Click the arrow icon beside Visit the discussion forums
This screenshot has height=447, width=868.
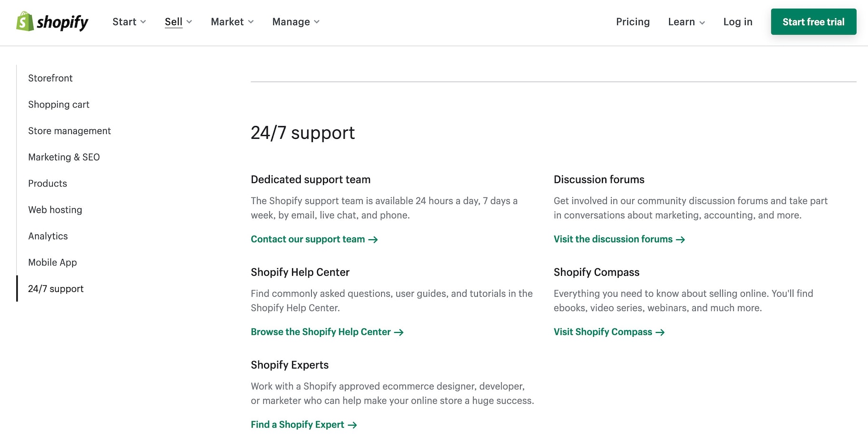[x=681, y=239]
